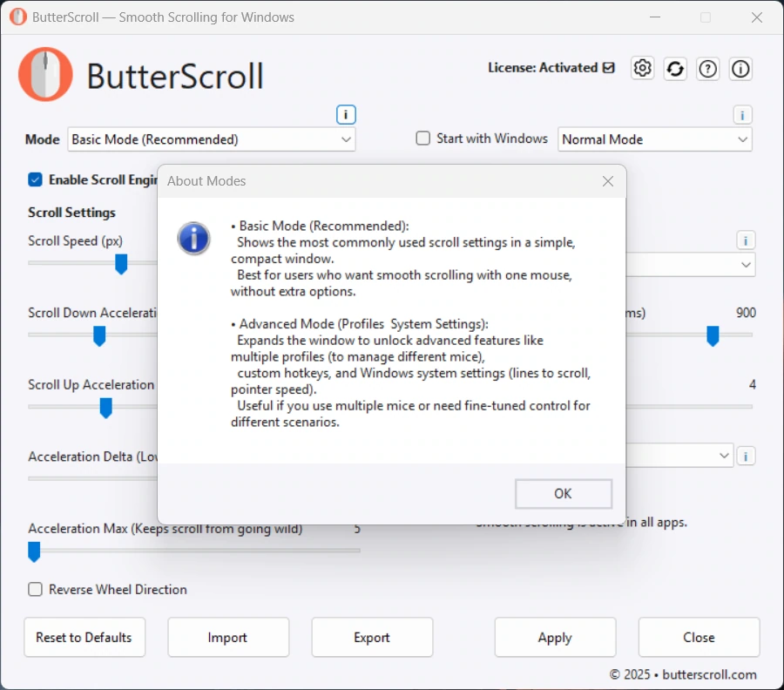The width and height of the screenshot is (784, 690).
Task: Click info icon next to Acceleration Delta dropdown
Action: pyautogui.click(x=746, y=456)
